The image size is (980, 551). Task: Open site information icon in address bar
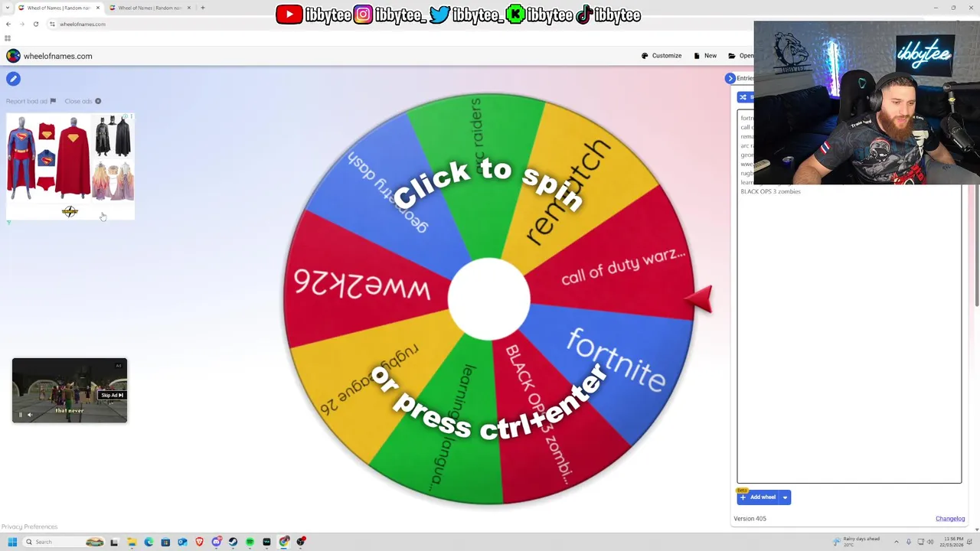pos(52,24)
